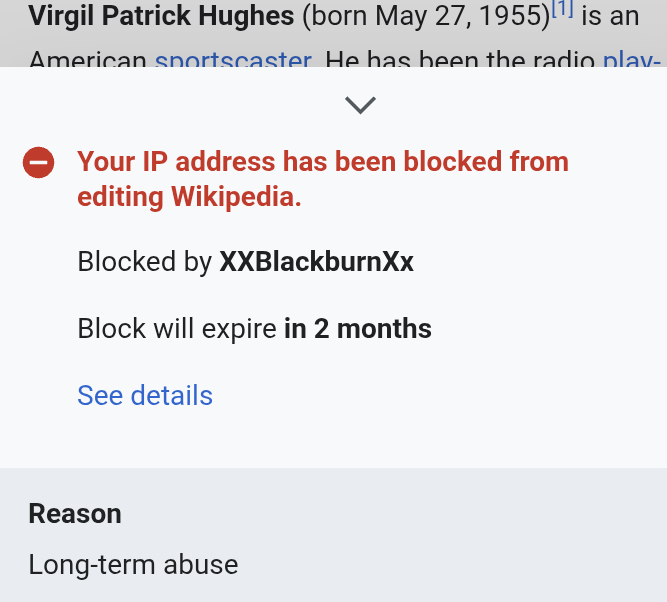
Task: Click the red IP address blocked heading
Action: 323,162
